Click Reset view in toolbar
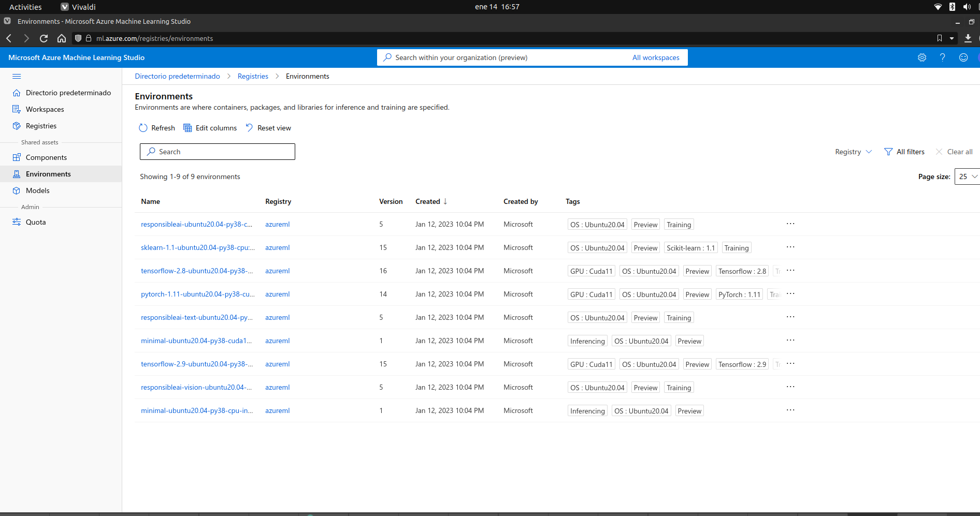980x516 pixels. 268,128
